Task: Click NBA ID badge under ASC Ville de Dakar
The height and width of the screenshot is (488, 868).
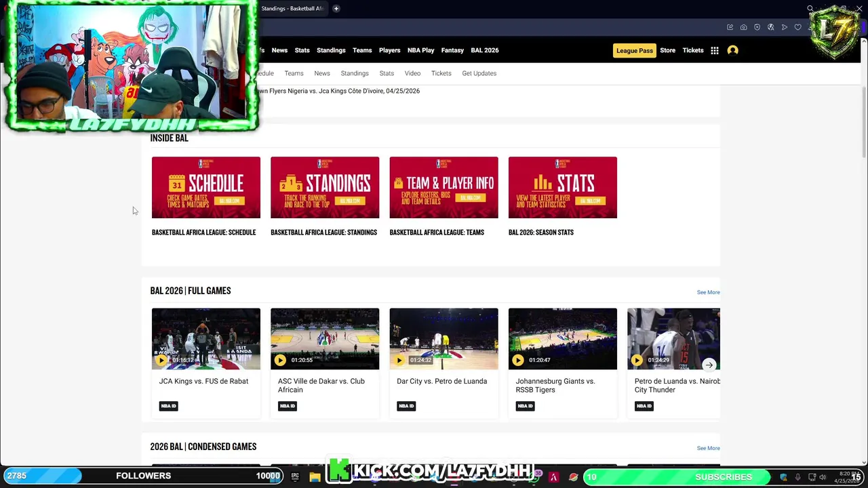Action: [288, 406]
